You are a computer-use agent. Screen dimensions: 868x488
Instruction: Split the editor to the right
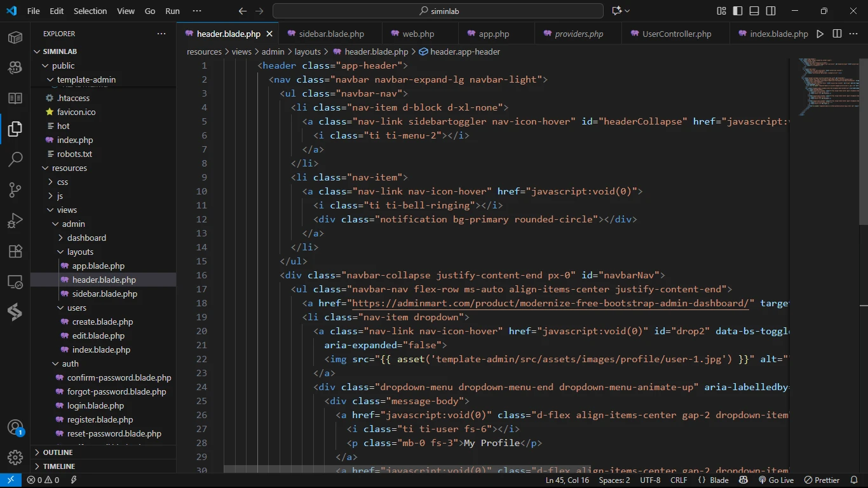click(x=837, y=34)
